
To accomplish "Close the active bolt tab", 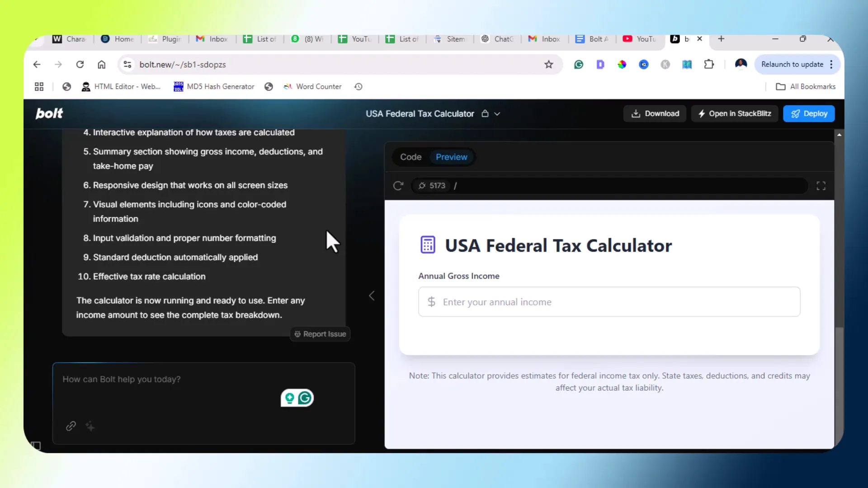I will [x=699, y=39].
